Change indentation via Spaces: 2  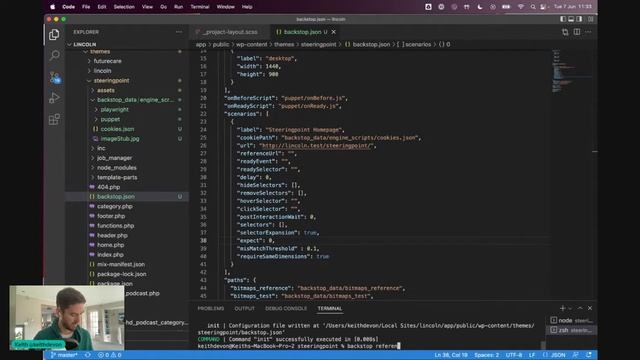487,355
